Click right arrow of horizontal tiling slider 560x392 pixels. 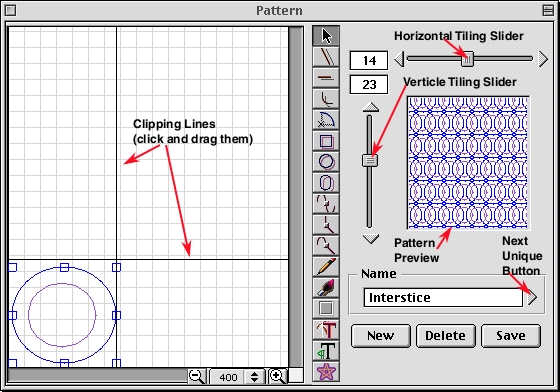[x=543, y=59]
